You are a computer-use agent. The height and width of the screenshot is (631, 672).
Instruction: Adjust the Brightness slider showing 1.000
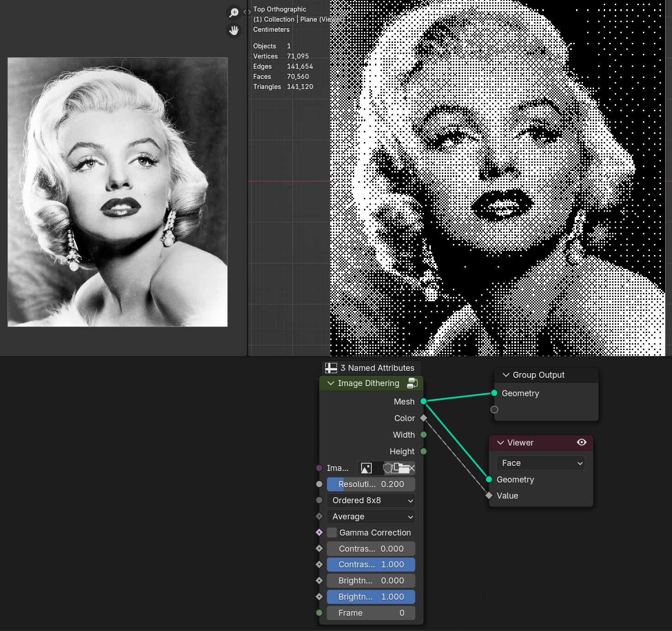coord(371,597)
